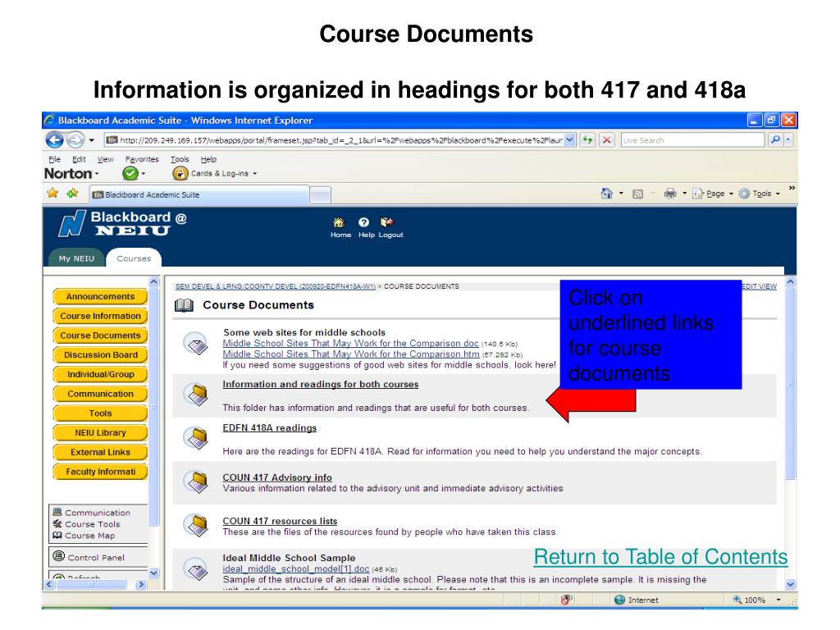840x630 pixels.
Task: Switch to the Courses tab
Action: (x=134, y=258)
